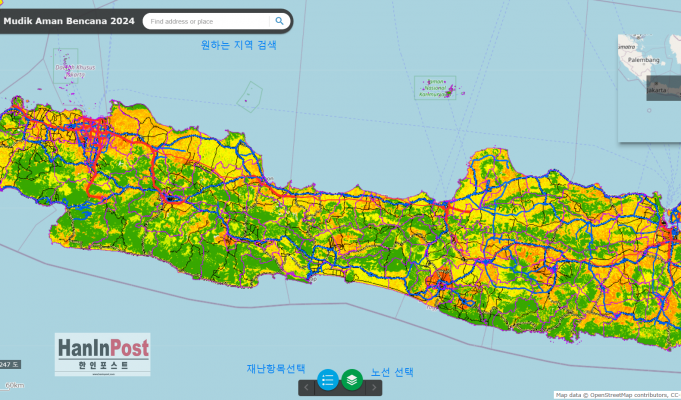Click the 재난항목선택 label

click(276, 368)
